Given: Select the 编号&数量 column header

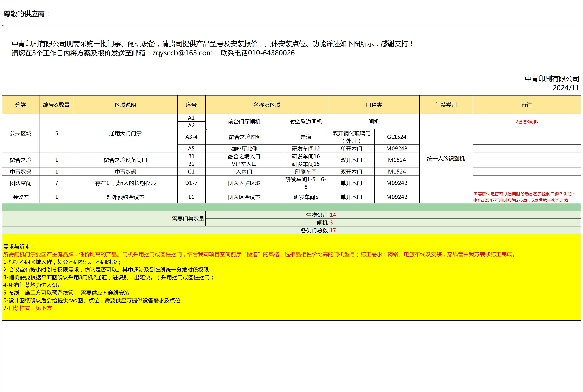Looking at the screenshot, I should [x=57, y=105].
